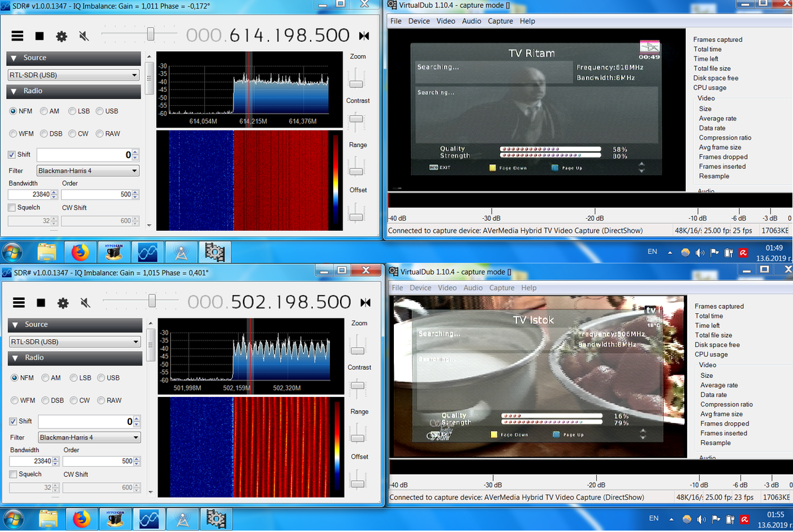Open the RTL-SDR (USB) dropdown in the 614.198.500 window

coord(73,75)
